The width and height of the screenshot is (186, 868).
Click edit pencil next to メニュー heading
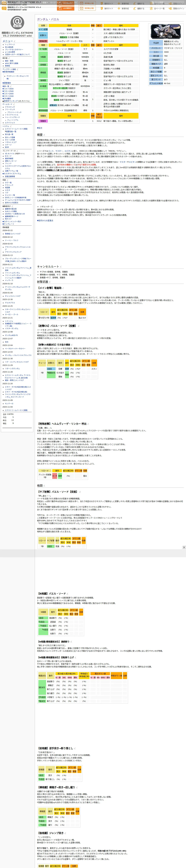(x=14, y=41)
